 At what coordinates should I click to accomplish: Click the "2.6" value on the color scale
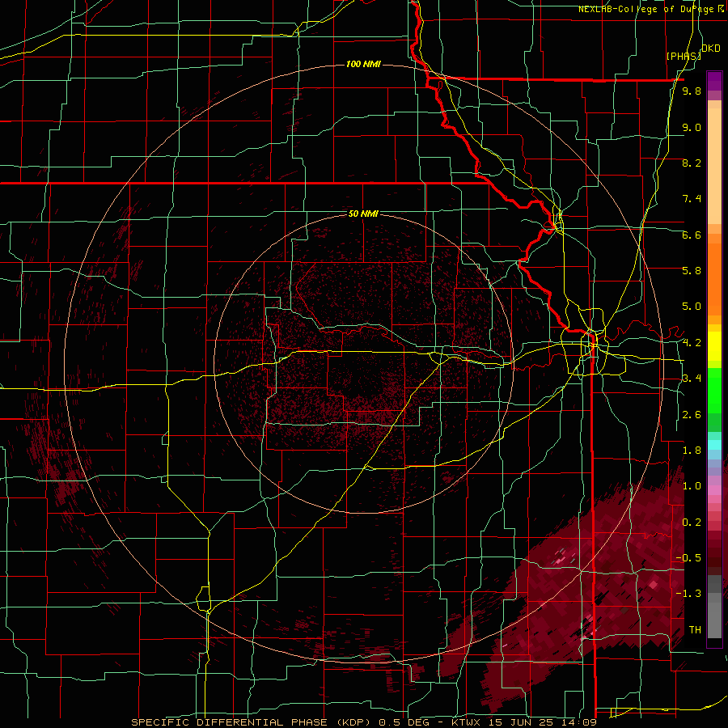[692, 415]
